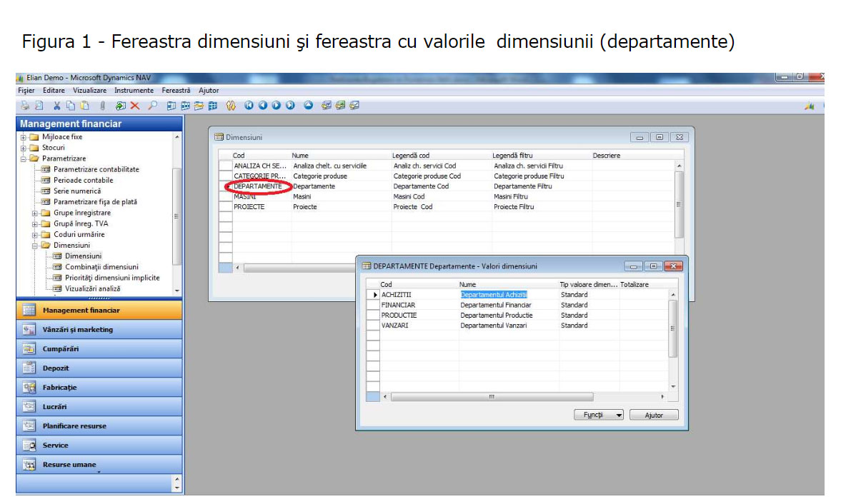
Task: Open the Cumpărări module
Action: point(61,349)
